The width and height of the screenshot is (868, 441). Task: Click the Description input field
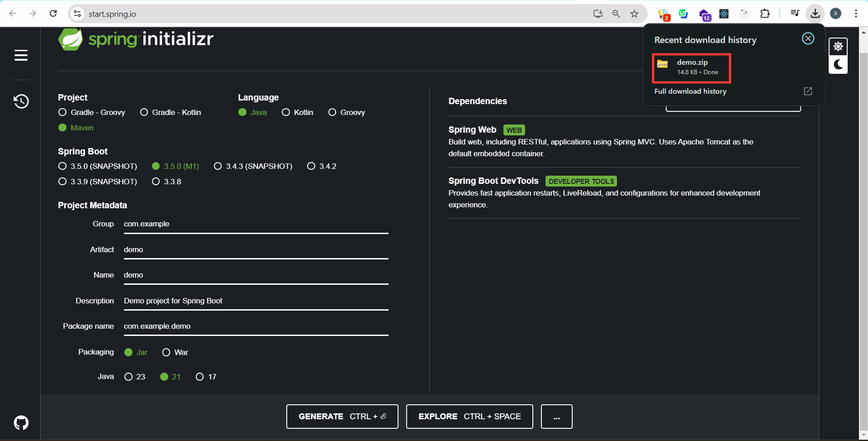(256, 301)
